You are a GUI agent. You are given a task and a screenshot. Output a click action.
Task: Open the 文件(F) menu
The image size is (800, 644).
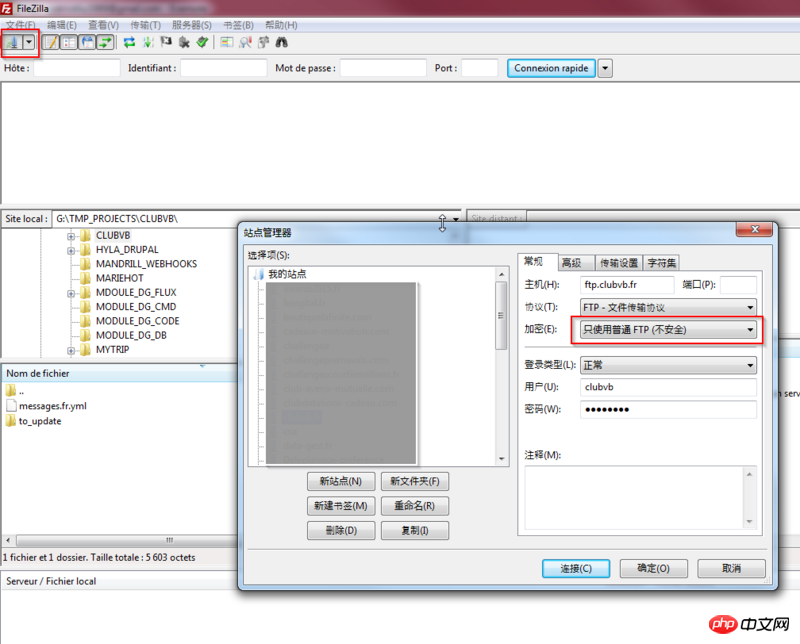(20, 25)
